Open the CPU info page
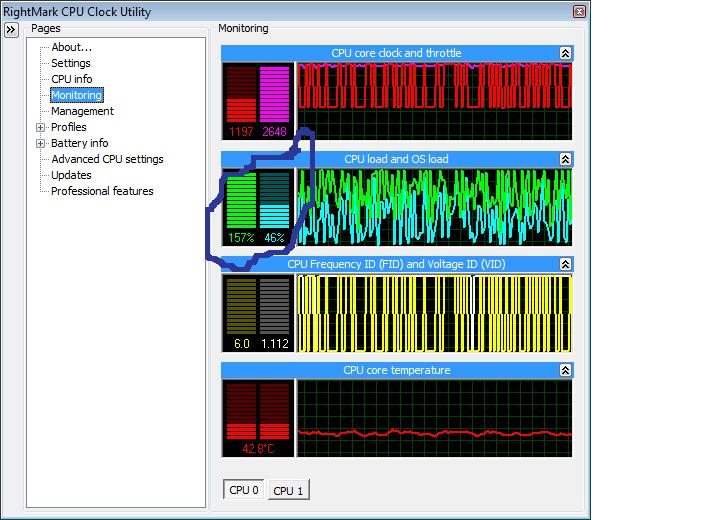Screen dimensions: 720x520 click(x=72, y=79)
